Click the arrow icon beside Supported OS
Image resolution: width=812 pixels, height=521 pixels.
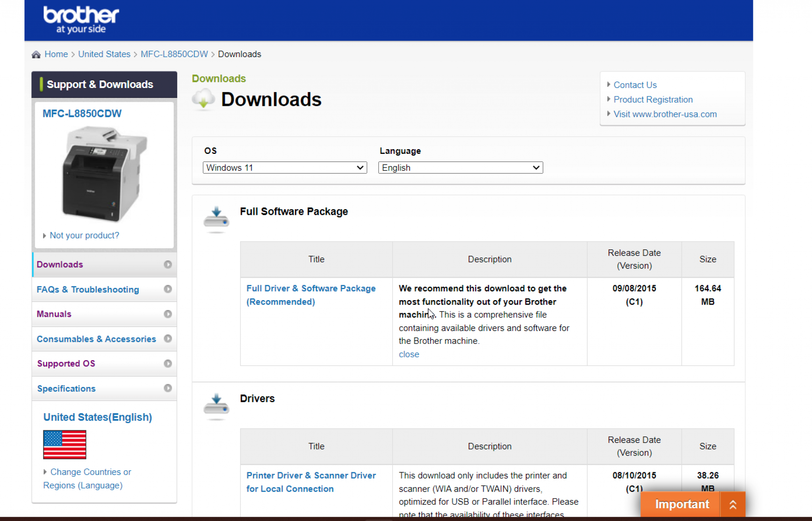pyautogui.click(x=168, y=364)
